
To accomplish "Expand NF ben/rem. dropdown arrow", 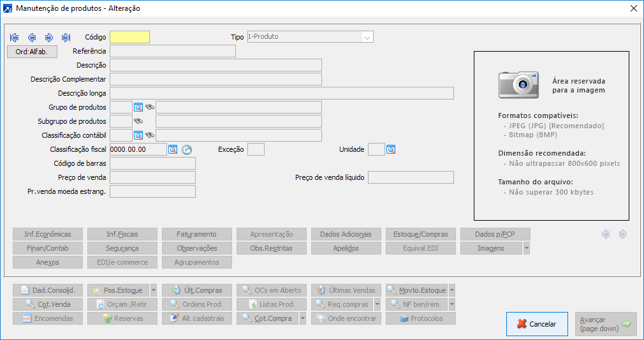I will coord(452,304).
